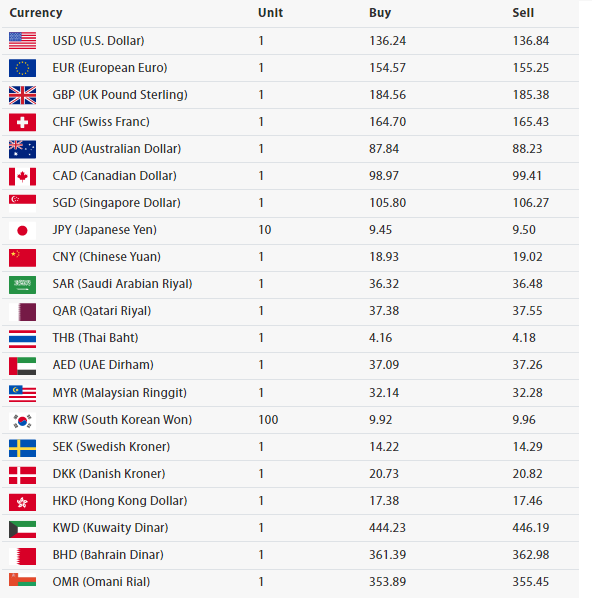592x598 pixels.
Task: Select the Canadian maple leaf flag
Action: pyautogui.click(x=23, y=177)
